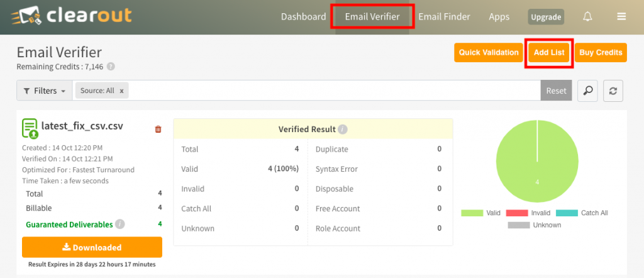This screenshot has height=278, width=644.
Task: Click the Clearout logo
Action: tap(71, 16)
